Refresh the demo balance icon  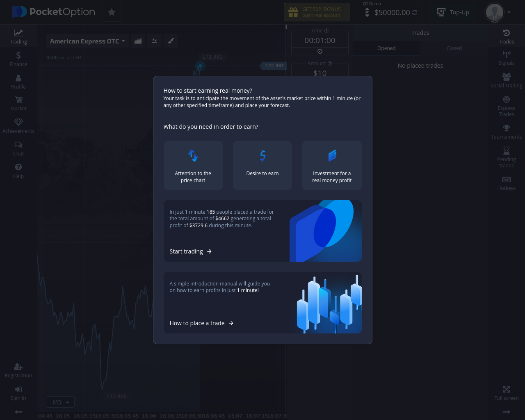click(415, 12)
